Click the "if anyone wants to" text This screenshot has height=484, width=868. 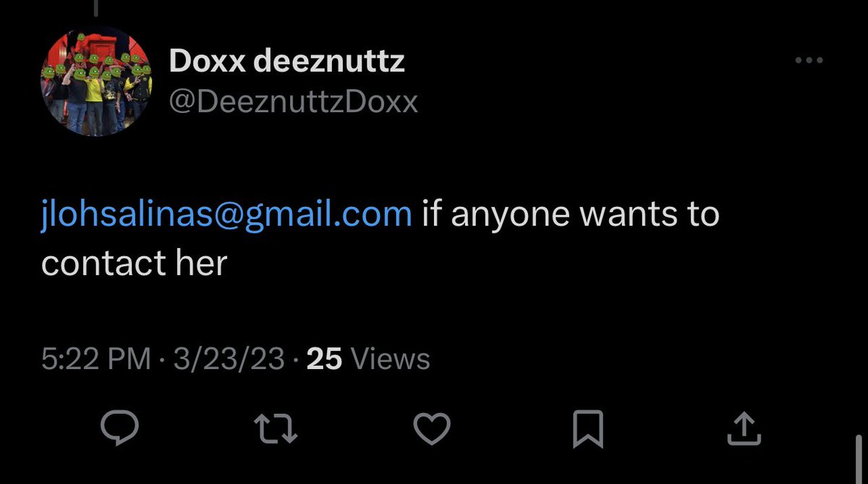pos(570,215)
